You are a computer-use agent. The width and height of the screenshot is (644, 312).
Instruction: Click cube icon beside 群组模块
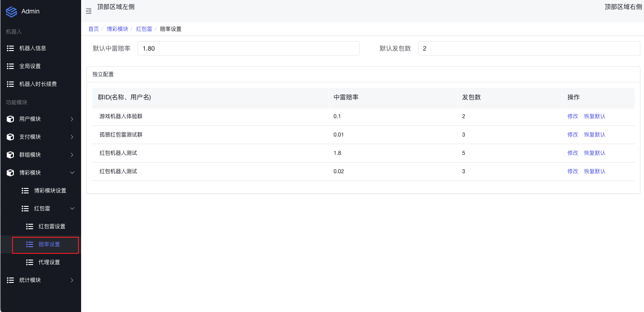click(x=10, y=155)
